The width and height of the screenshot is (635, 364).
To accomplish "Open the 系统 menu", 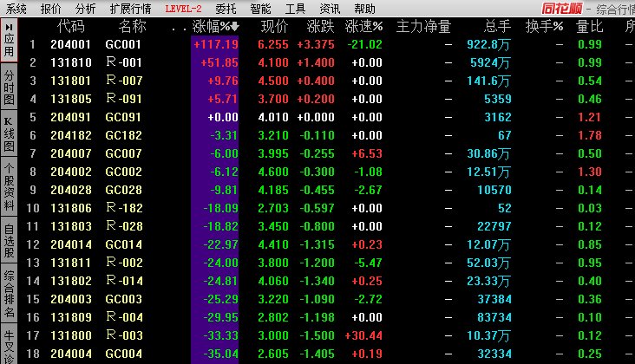I will [x=16, y=9].
